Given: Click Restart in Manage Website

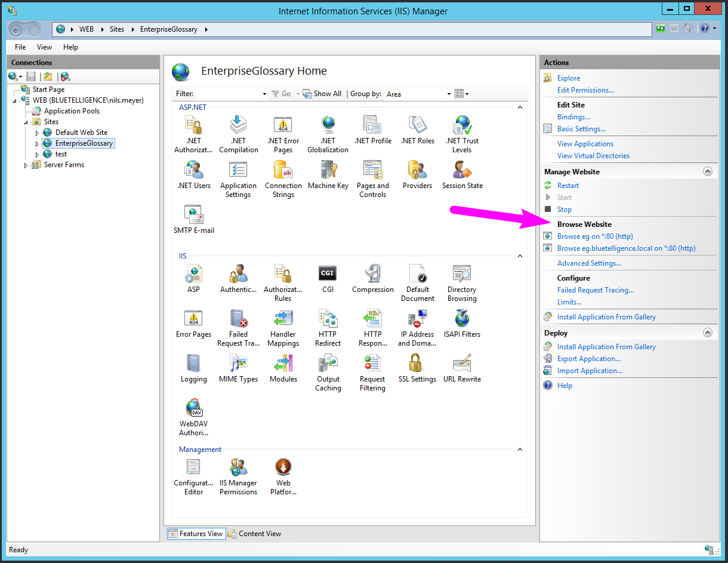Looking at the screenshot, I should [567, 186].
